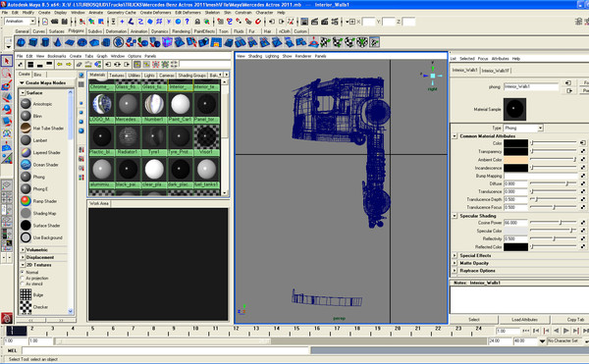
Task: Activate the Lasso selection tool
Action: tap(7, 74)
